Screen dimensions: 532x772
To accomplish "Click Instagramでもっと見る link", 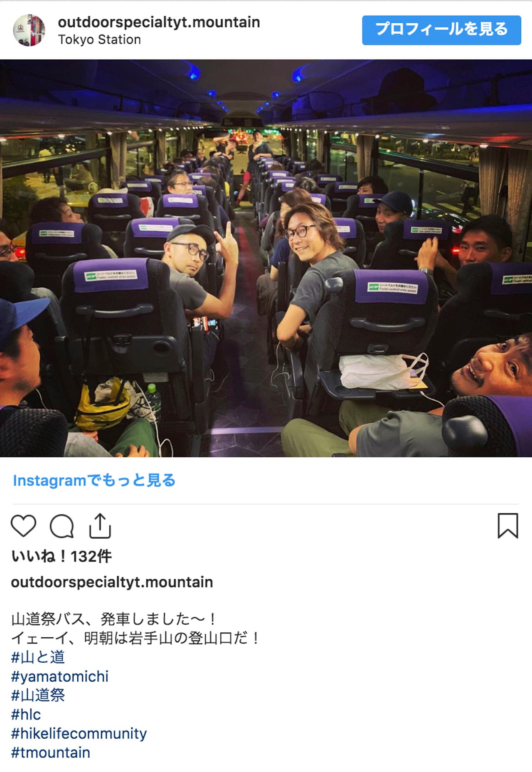I will click(x=94, y=481).
